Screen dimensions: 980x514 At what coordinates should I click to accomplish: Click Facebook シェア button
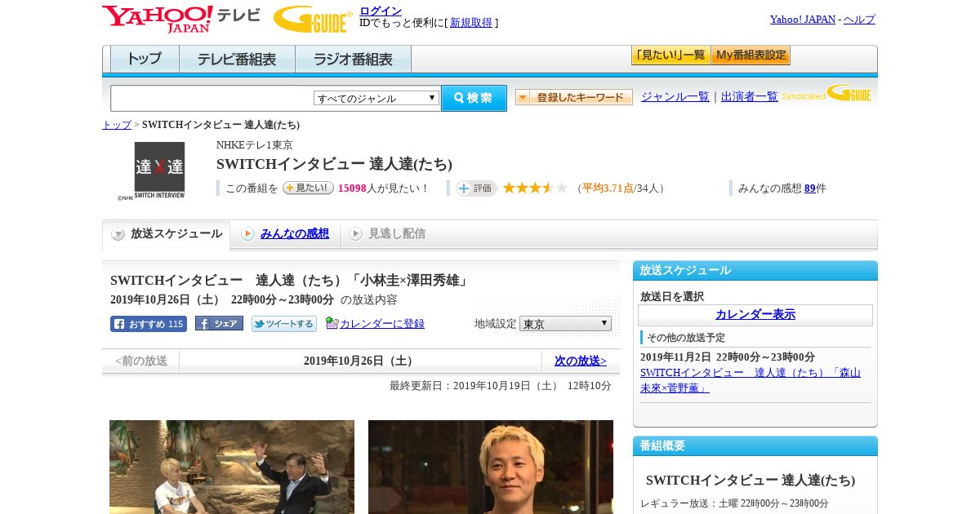(219, 323)
